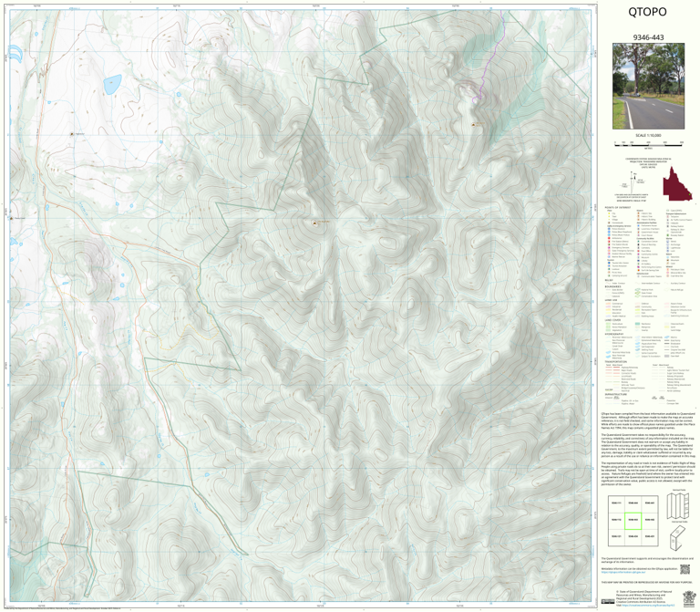
Task: Click the horizontal folds diagram
Action: point(678,538)
